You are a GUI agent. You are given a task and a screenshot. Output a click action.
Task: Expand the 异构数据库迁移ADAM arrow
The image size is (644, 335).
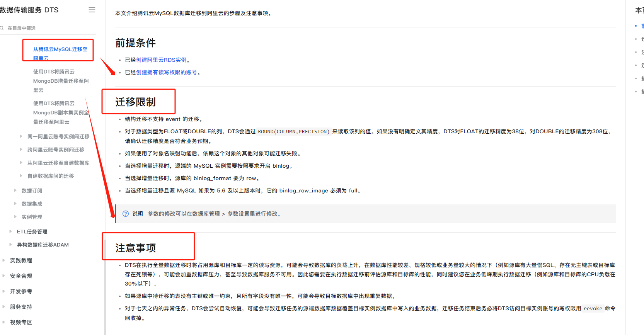pyautogui.click(x=11, y=244)
